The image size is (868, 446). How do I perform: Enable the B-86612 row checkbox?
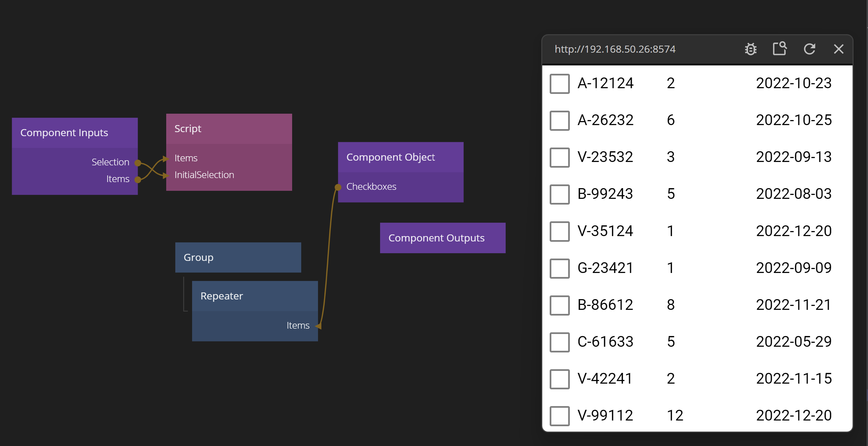(x=559, y=305)
